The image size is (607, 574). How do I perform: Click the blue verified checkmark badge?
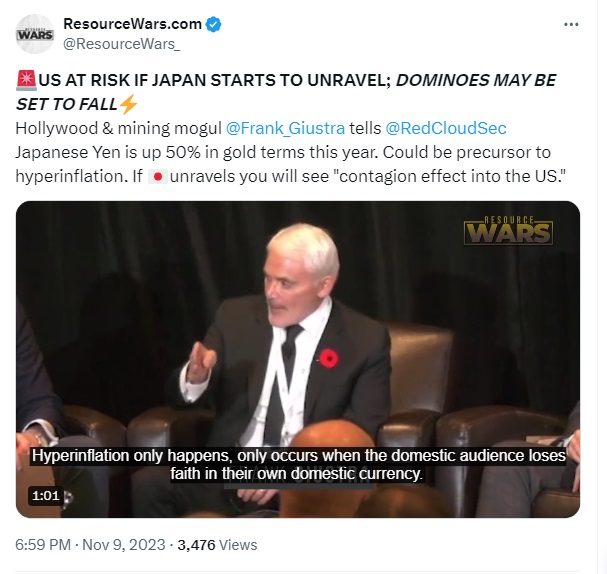[x=213, y=24]
